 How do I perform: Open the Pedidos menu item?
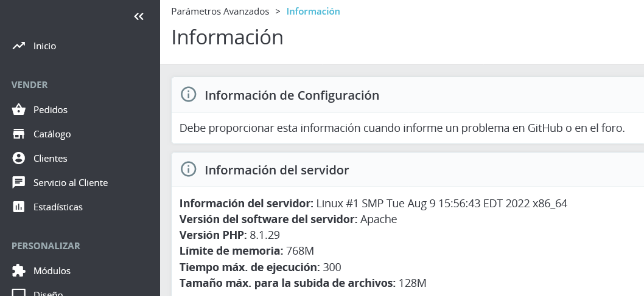[x=51, y=110]
